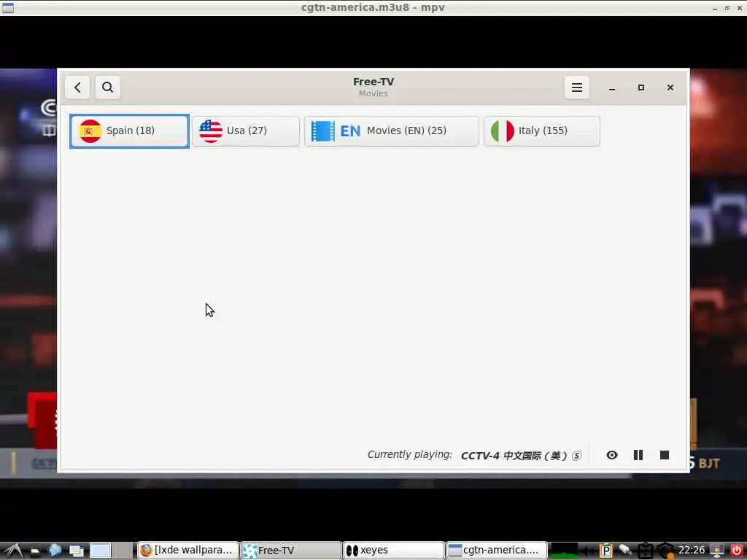Open the LXDE start menu icon
747x560 pixels.
[x=13, y=551]
